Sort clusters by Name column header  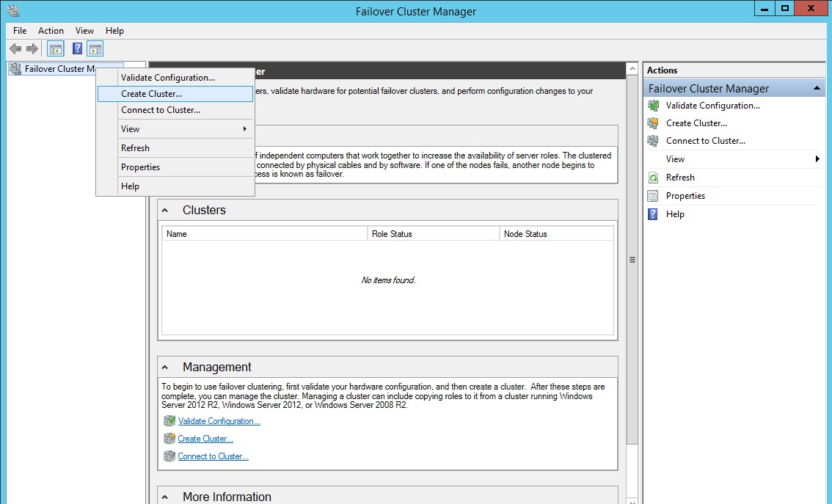coord(265,234)
